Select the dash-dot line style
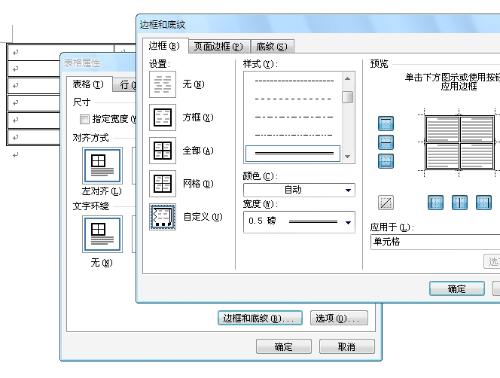This screenshot has height=378, width=500. [293, 117]
